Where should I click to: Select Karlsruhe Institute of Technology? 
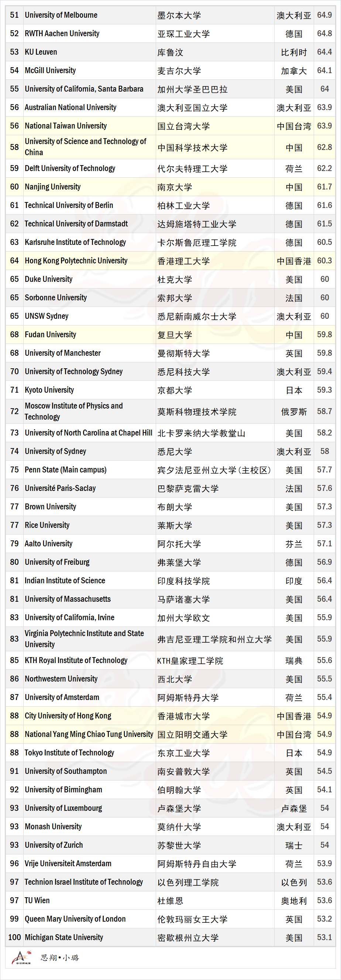pos(75,242)
